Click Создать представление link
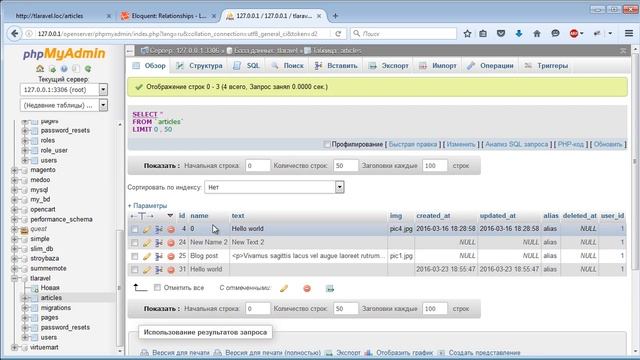 coord(484,353)
